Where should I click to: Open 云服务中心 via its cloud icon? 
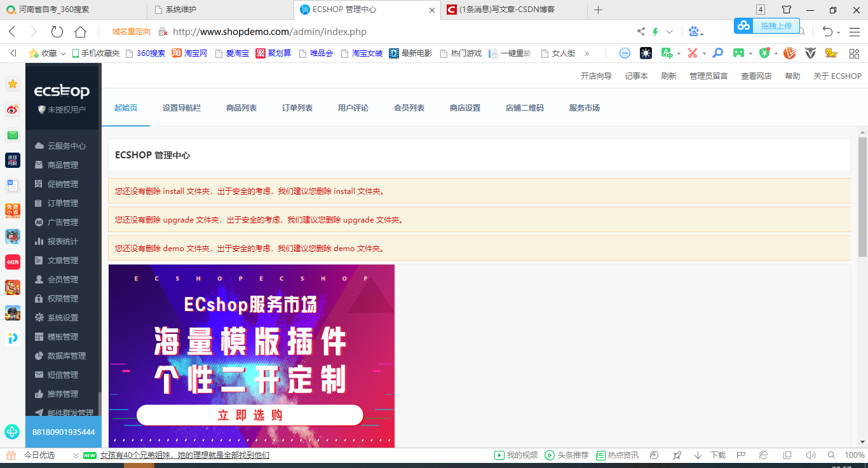pyautogui.click(x=39, y=146)
